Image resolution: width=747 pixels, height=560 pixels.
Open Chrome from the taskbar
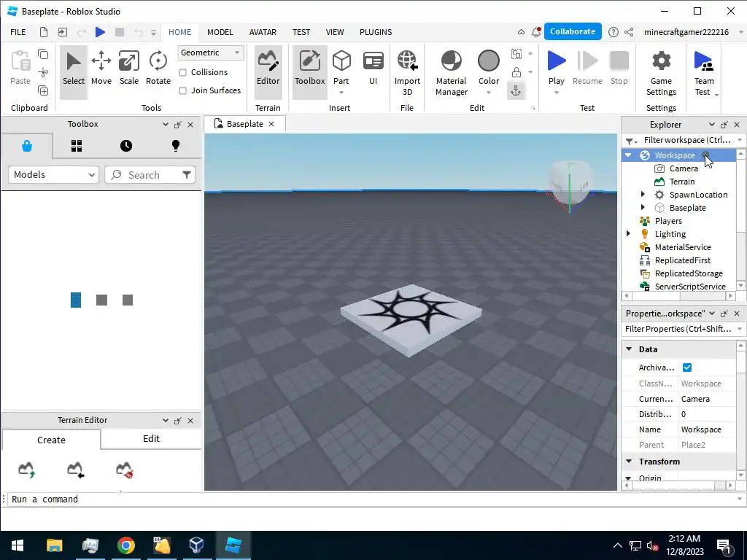point(125,545)
